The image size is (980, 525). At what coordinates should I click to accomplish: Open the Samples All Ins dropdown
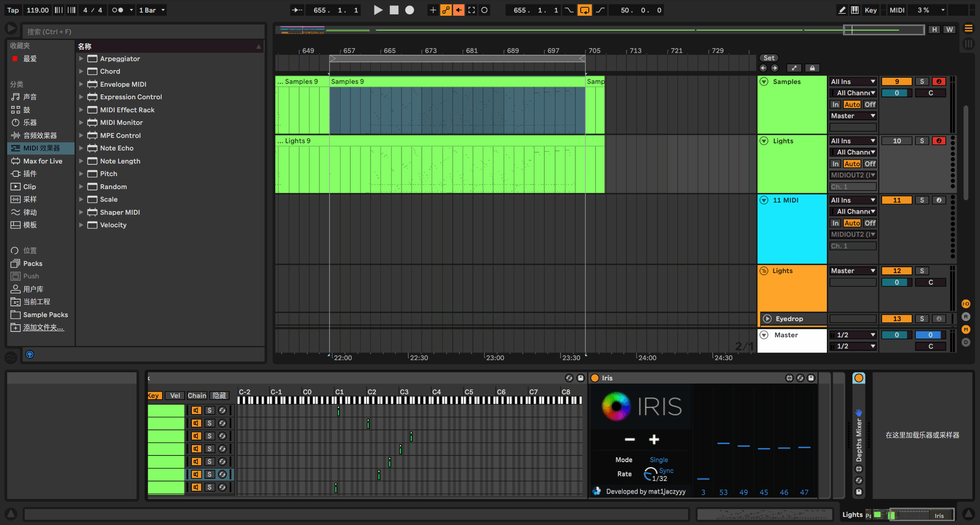click(852, 81)
